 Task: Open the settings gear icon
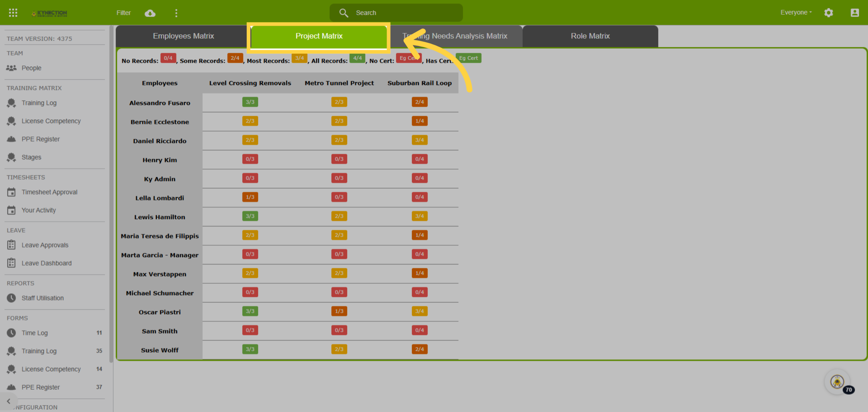829,13
